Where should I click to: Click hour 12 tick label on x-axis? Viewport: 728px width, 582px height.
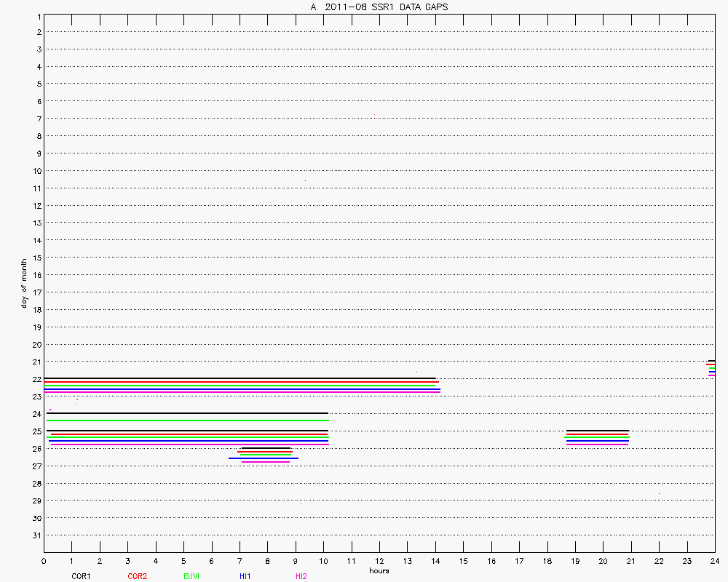pos(379,561)
